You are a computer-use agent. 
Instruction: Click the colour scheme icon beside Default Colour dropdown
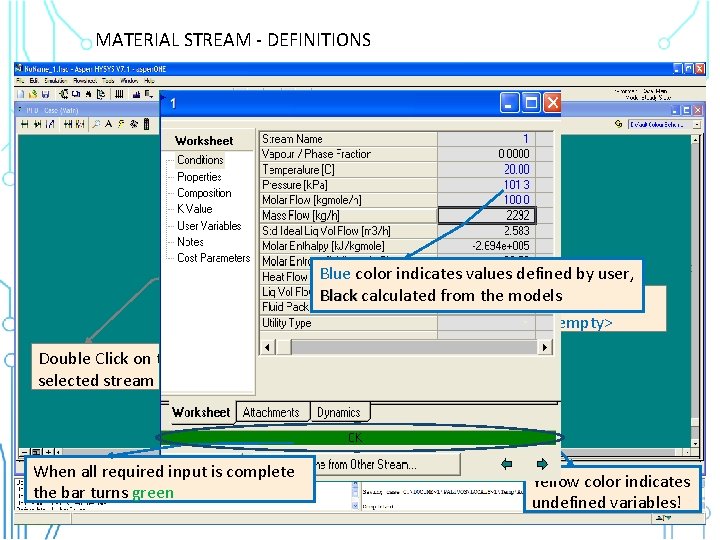pyautogui.click(x=619, y=124)
